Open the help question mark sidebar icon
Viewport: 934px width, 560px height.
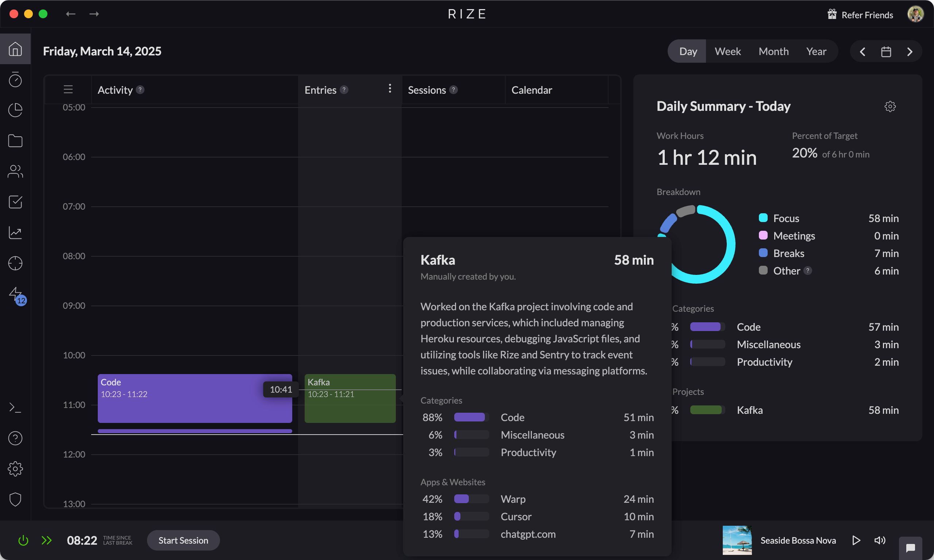[15, 438]
